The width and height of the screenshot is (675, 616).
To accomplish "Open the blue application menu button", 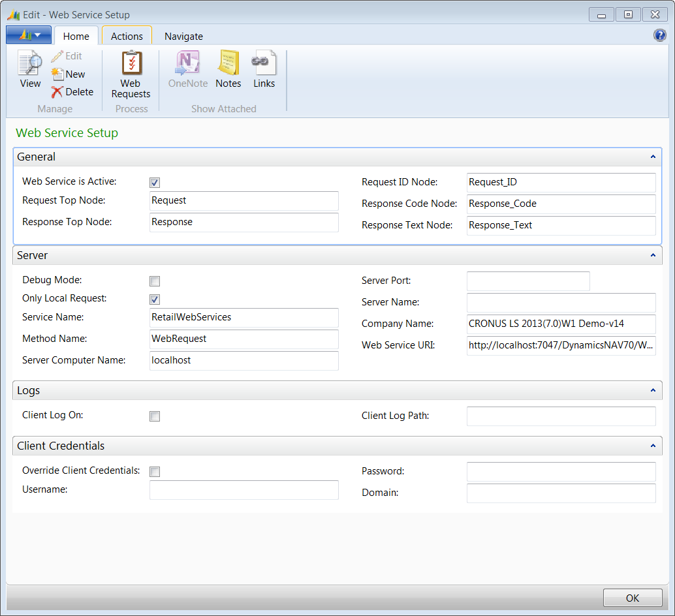I will click(x=28, y=35).
